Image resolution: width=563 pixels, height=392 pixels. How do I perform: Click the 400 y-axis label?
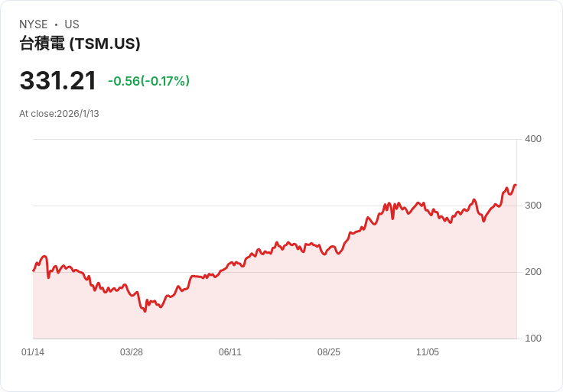click(x=533, y=139)
